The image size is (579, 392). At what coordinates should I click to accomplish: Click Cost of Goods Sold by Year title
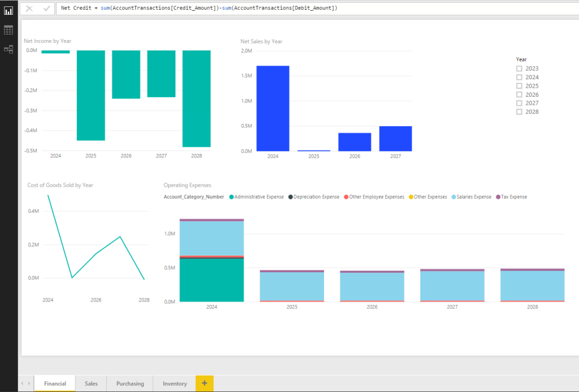(x=60, y=185)
